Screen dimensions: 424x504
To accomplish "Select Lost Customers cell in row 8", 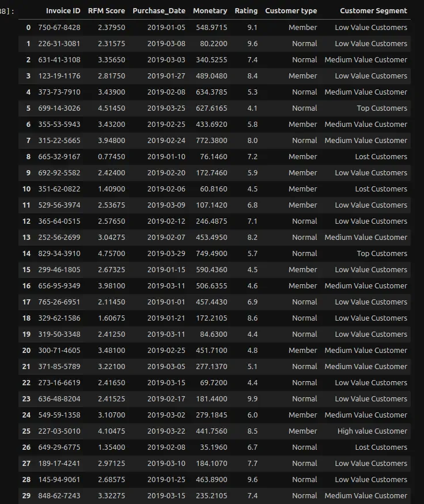I will (381, 157).
